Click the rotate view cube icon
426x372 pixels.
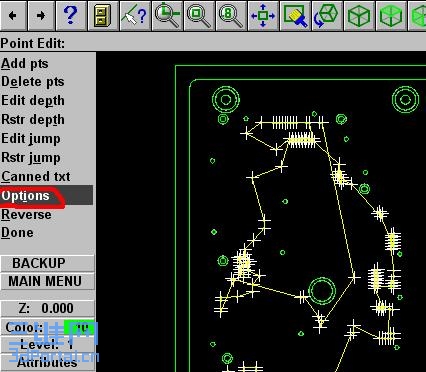[327, 15]
